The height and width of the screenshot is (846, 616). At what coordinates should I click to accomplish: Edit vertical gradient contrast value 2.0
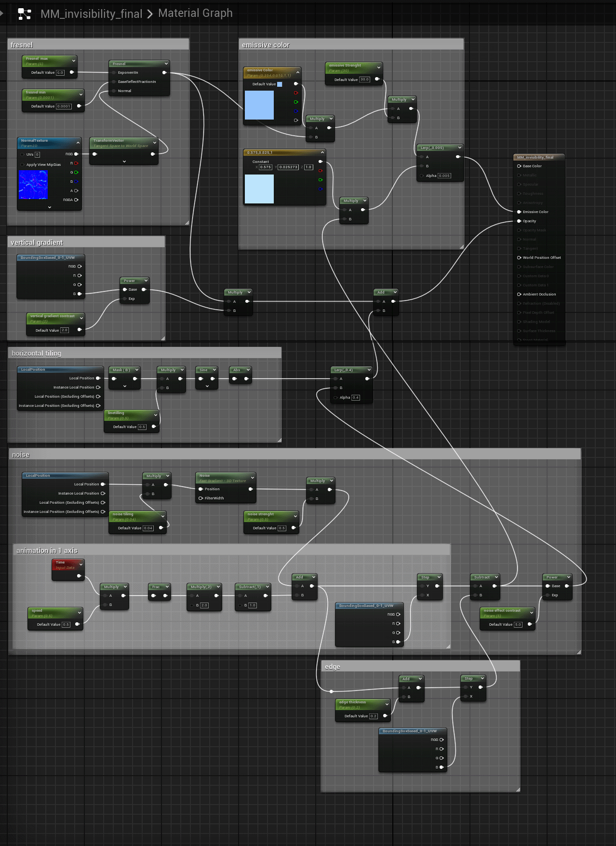pos(65,330)
